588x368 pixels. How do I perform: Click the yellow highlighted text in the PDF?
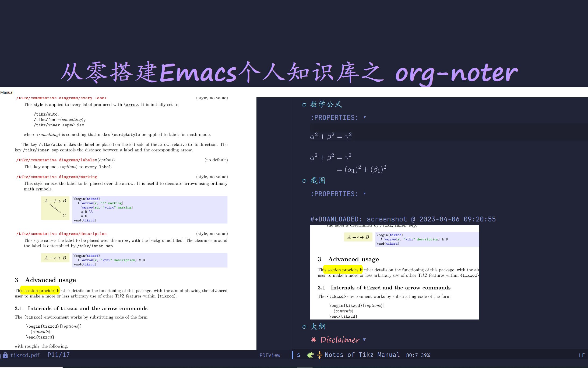40,290
